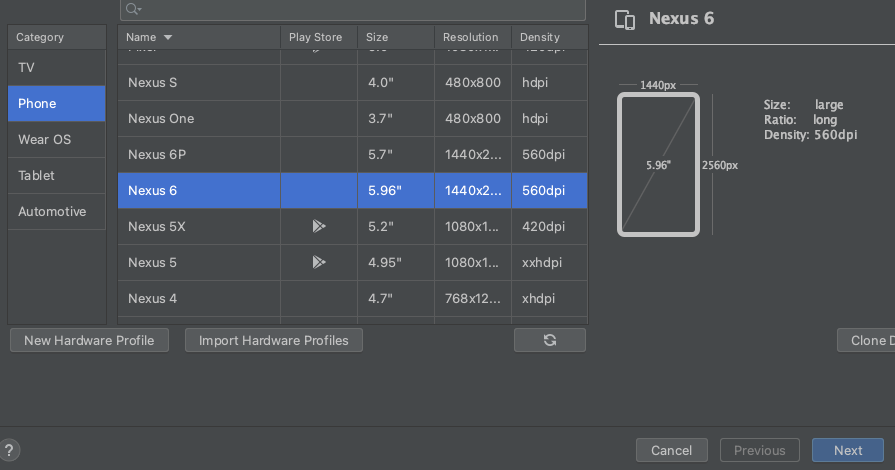Click the xxhdpi density cell
The height and width of the screenshot is (470, 895).
coord(549,262)
